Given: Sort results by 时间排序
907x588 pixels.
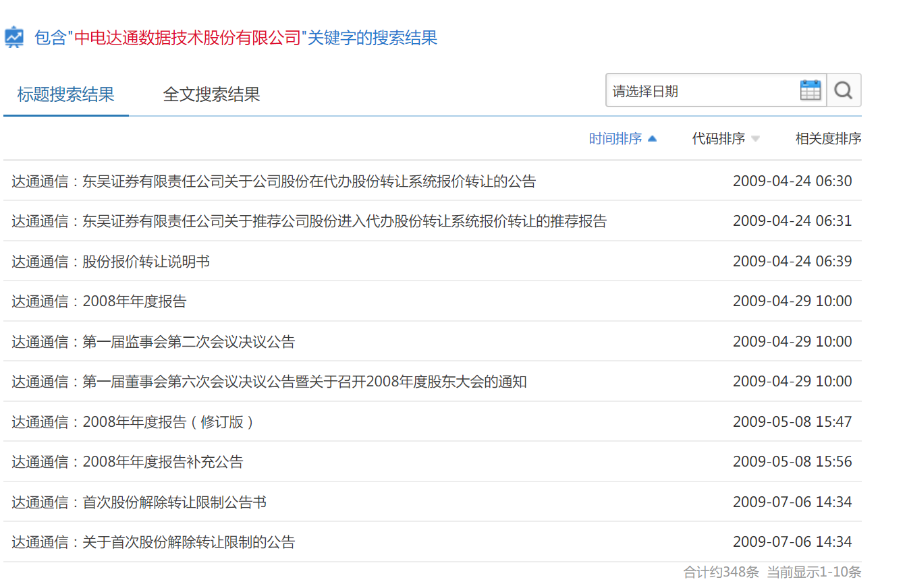Looking at the screenshot, I should click(x=615, y=139).
